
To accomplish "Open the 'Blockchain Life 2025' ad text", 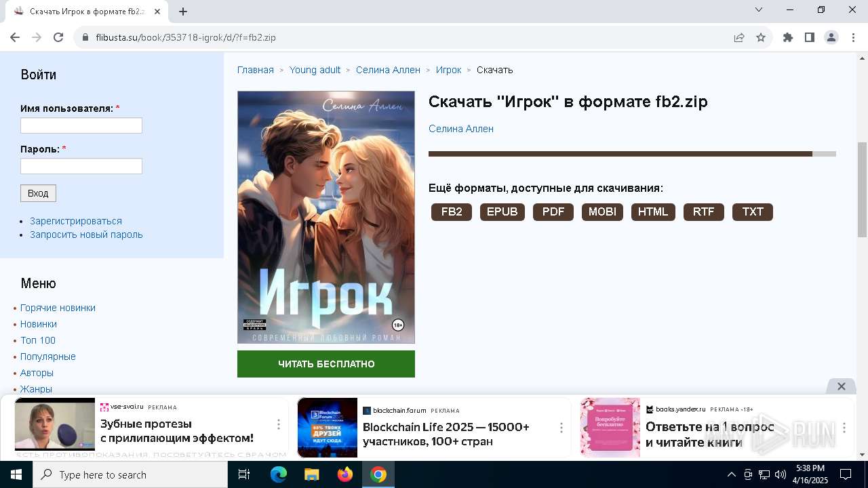I will [446, 434].
